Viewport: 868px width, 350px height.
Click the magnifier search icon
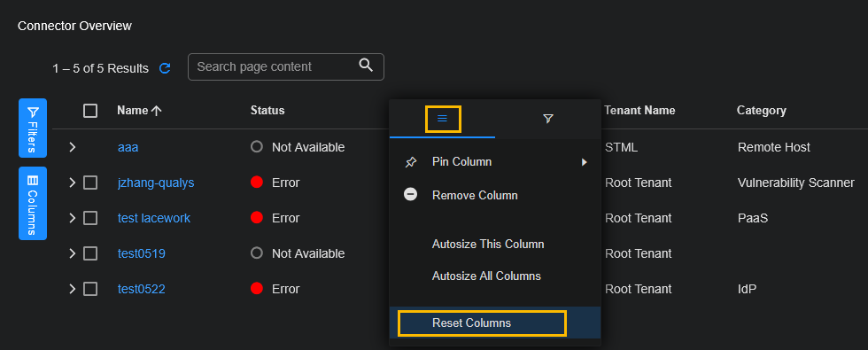[x=366, y=66]
